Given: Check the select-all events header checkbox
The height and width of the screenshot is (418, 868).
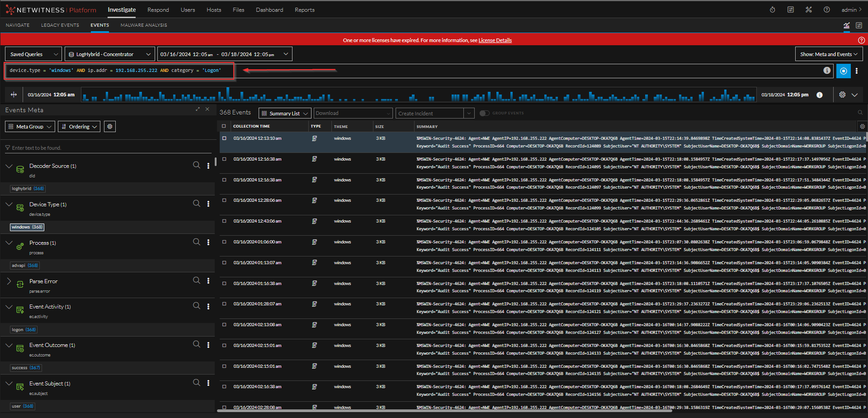Looking at the screenshot, I should (224, 126).
